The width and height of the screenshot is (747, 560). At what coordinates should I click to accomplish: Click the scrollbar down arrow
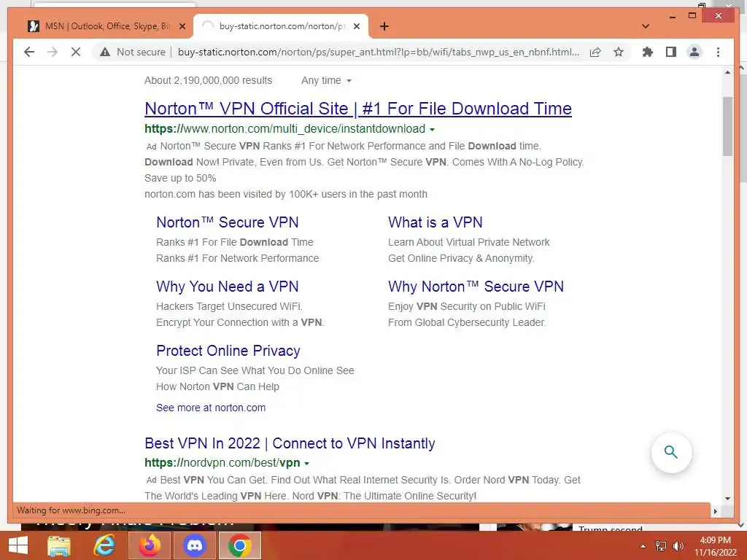coord(727,499)
